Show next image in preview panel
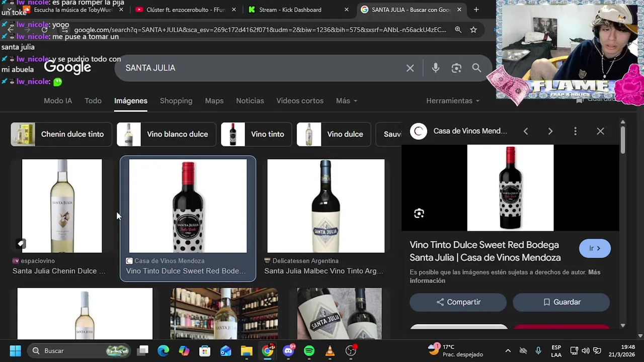 pos(550,131)
